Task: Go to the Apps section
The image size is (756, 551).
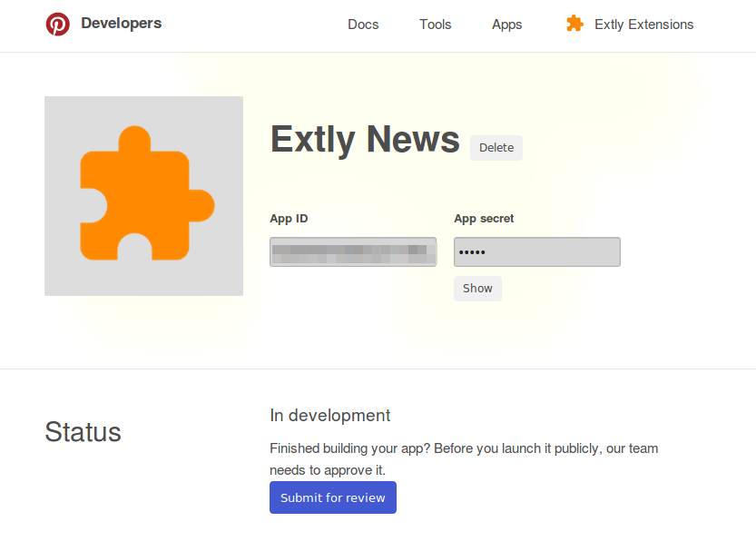Action: (506, 25)
